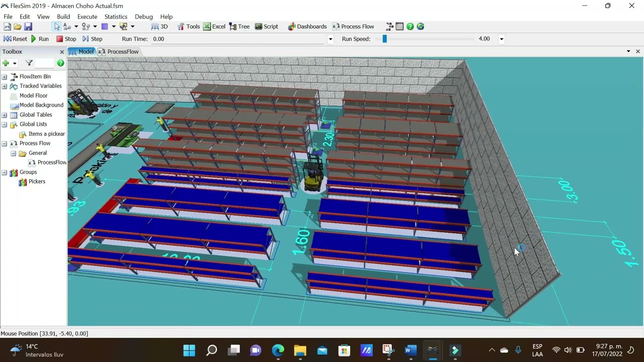Click the green plus add icon in Toolbox
Screen dimensions: 644x362
coord(6,63)
